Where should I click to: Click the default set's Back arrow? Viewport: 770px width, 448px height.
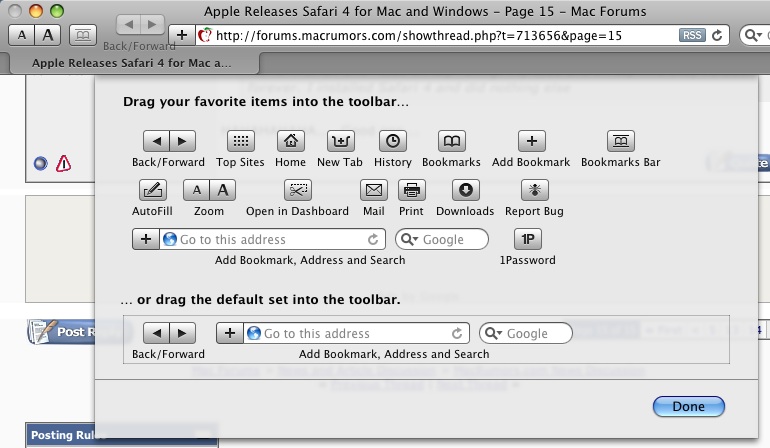click(156, 334)
